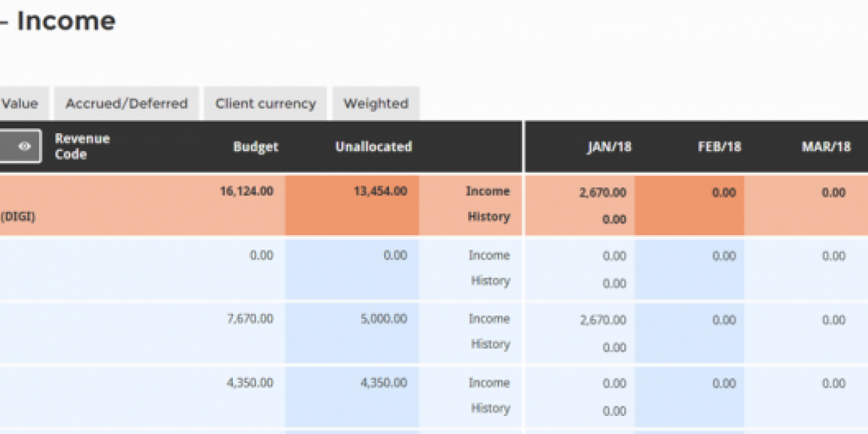
Task: Select the Client currency tab
Action: (x=265, y=103)
